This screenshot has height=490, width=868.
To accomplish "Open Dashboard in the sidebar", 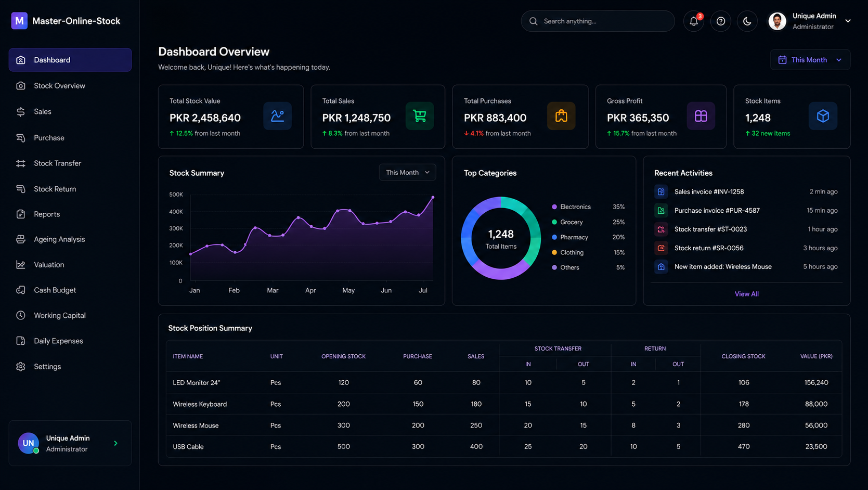I will (x=70, y=60).
